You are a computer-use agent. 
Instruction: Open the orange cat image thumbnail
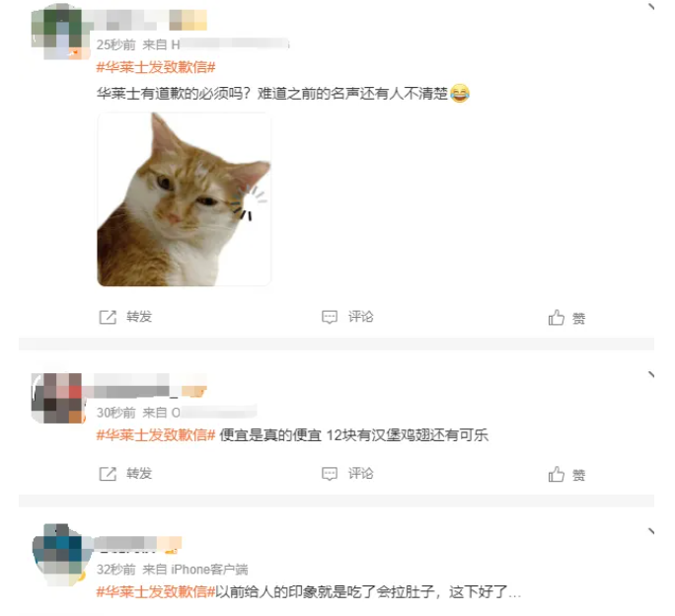click(185, 199)
